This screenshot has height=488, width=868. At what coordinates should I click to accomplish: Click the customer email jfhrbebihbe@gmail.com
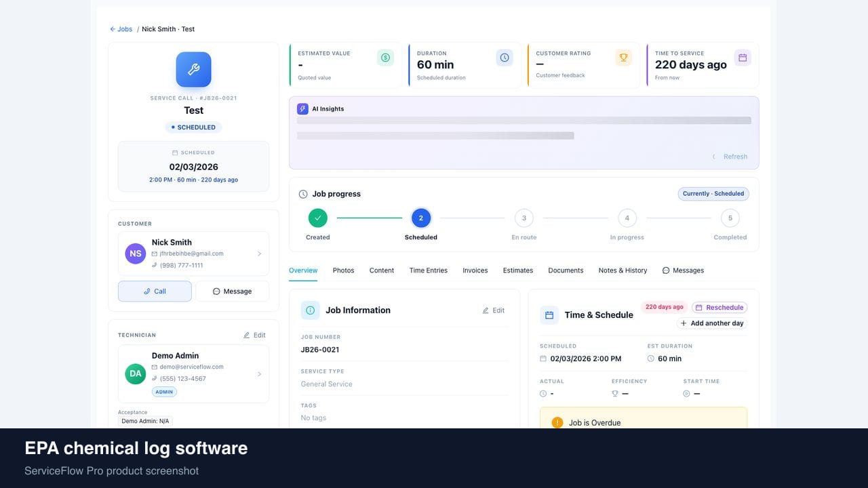[191, 253]
